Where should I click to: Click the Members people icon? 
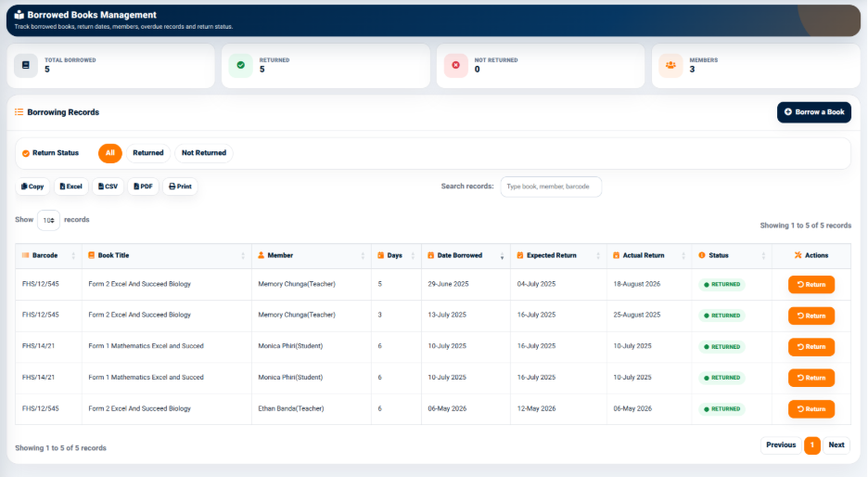670,65
